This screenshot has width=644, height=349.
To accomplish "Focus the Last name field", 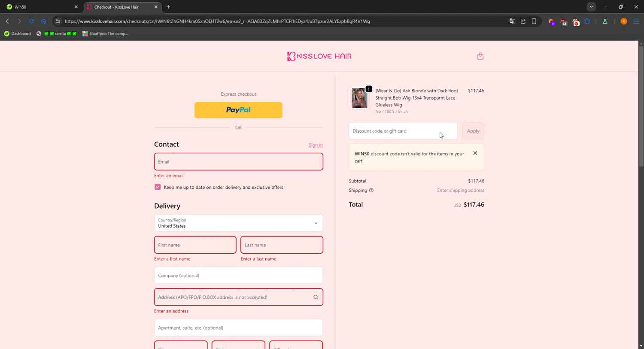I will click(282, 245).
